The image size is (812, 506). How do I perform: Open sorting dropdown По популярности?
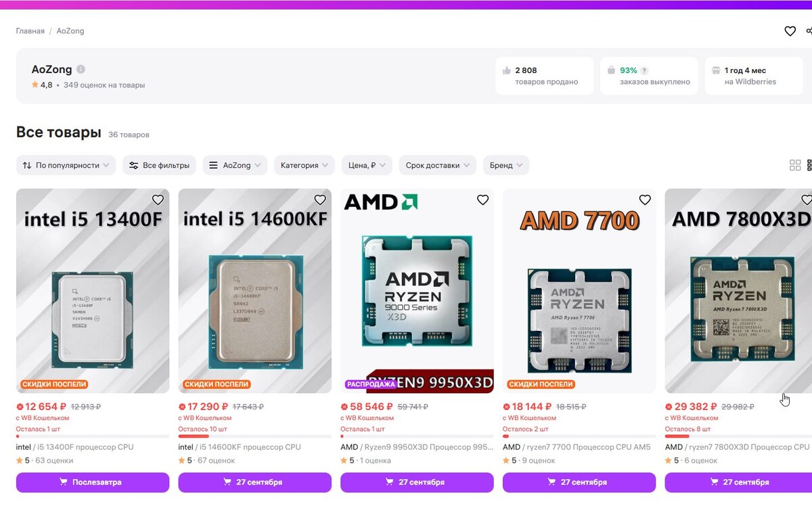[66, 165]
